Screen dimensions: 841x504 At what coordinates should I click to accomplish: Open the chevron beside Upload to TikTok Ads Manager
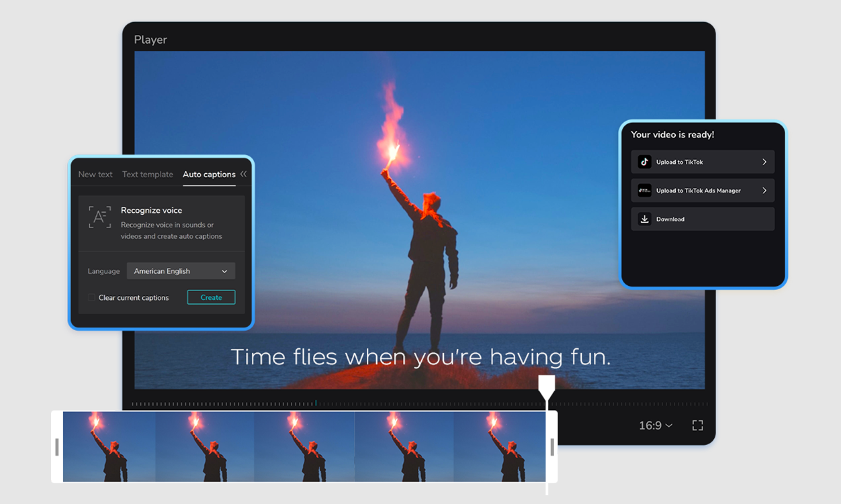coord(764,191)
